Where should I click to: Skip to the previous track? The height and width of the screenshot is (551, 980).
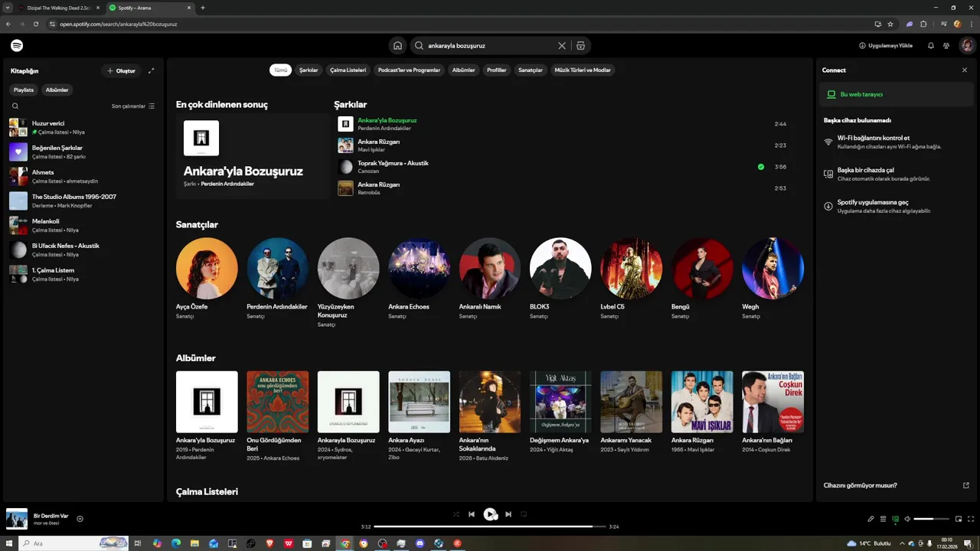click(x=472, y=514)
